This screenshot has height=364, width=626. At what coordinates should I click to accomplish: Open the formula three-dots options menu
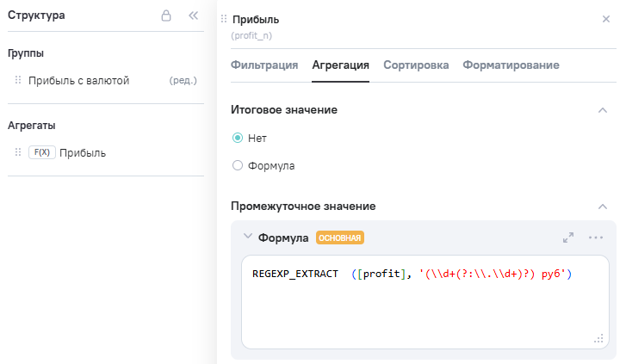coord(596,238)
